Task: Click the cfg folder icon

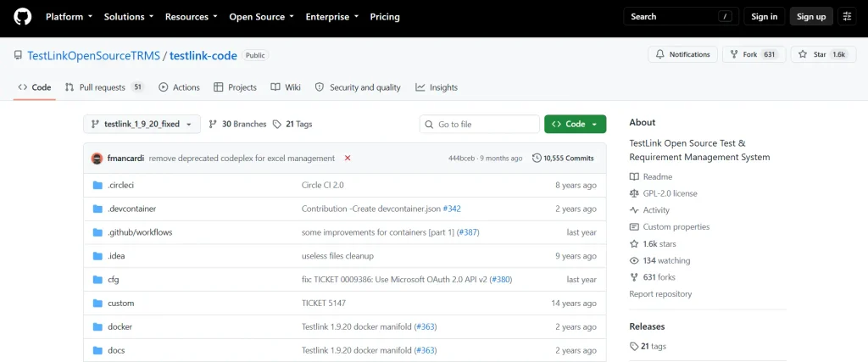Action: [98, 280]
